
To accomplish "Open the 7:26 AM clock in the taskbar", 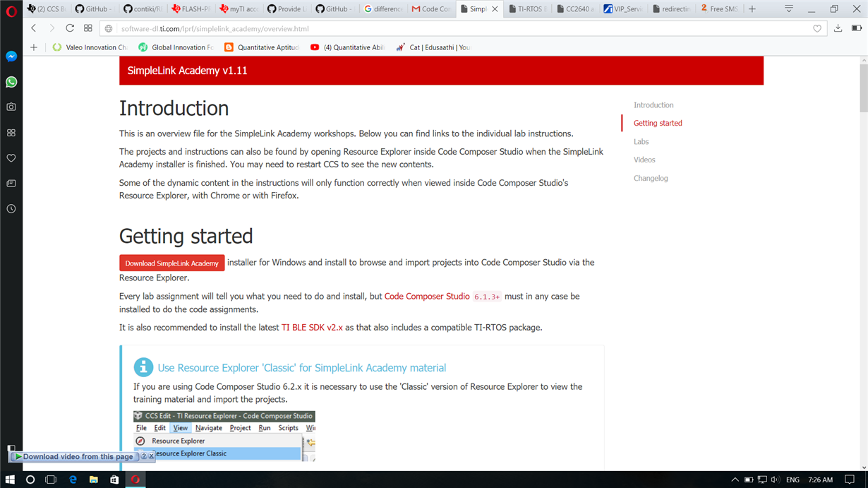I will (x=820, y=480).
